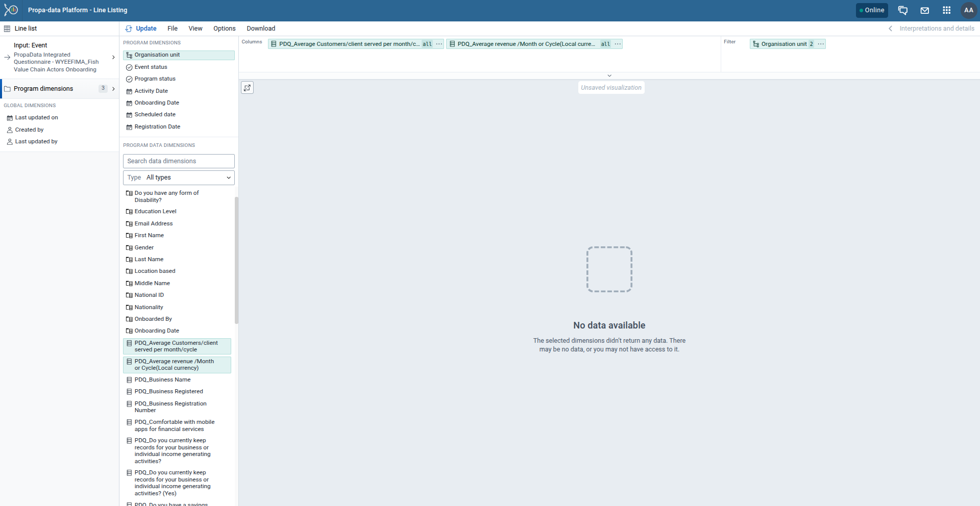The width and height of the screenshot is (980, 506).
Task: Open Interpretations and details panel
Action: tap(932, 29)
